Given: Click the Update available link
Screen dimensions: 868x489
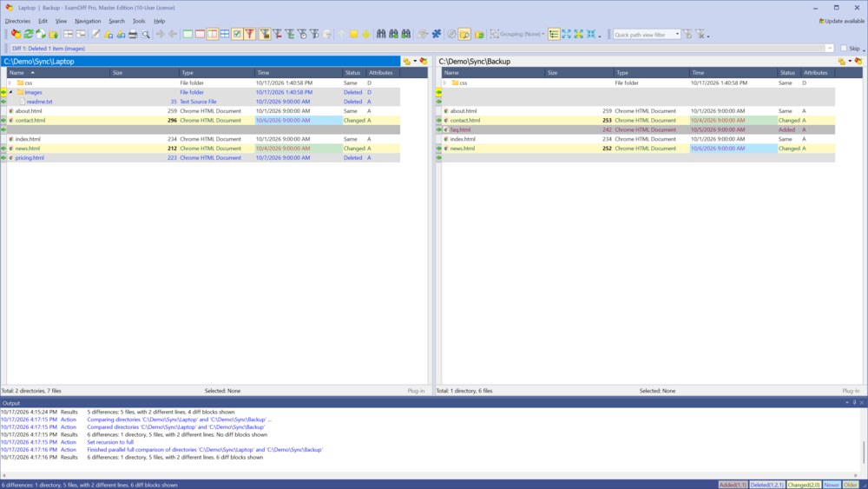Looking at the screenshot, I should click(841, 21).
